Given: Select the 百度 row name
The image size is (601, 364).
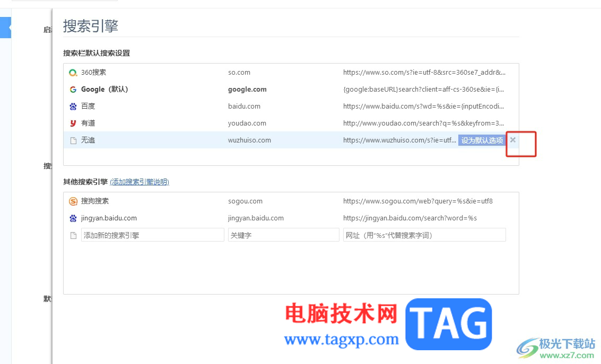Looking at the screenshot, I should (88, 106).
